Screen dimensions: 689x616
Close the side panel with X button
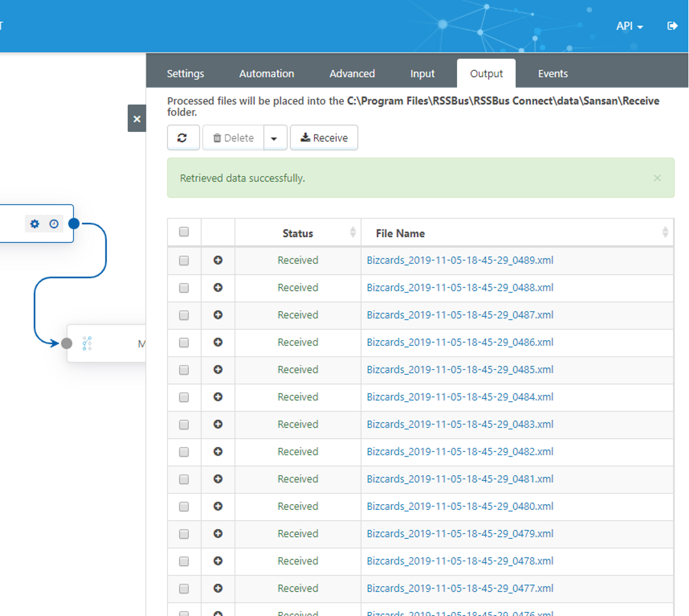(137, 119)
